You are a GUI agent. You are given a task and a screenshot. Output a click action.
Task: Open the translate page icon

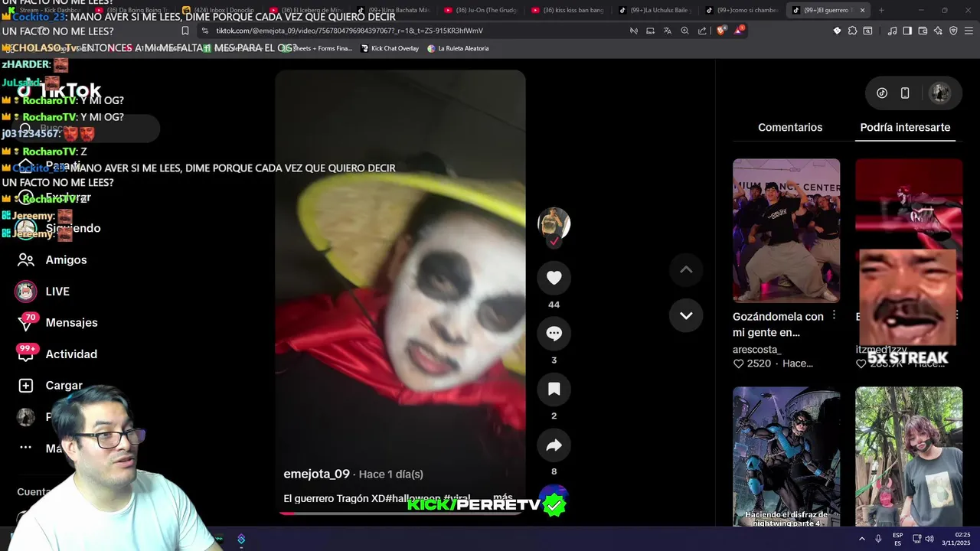pos(667,31)
